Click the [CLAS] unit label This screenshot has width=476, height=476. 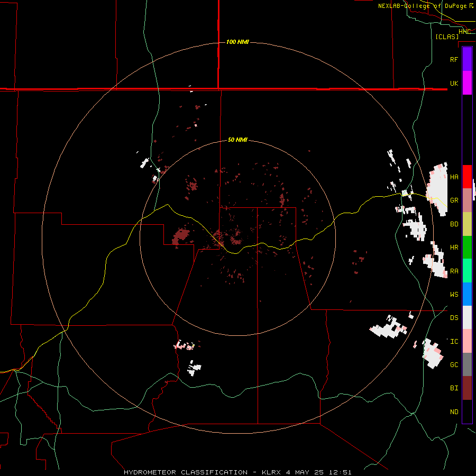point(447,36)
